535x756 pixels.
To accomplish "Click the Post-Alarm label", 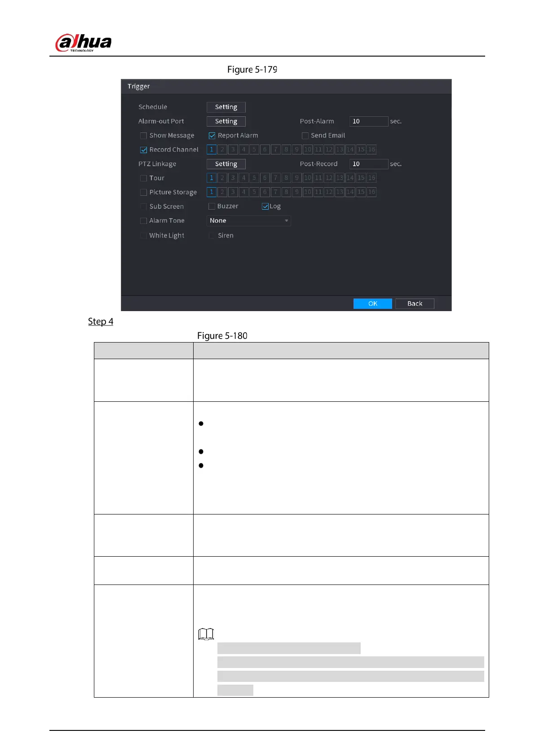I will [x=317, y=121].
